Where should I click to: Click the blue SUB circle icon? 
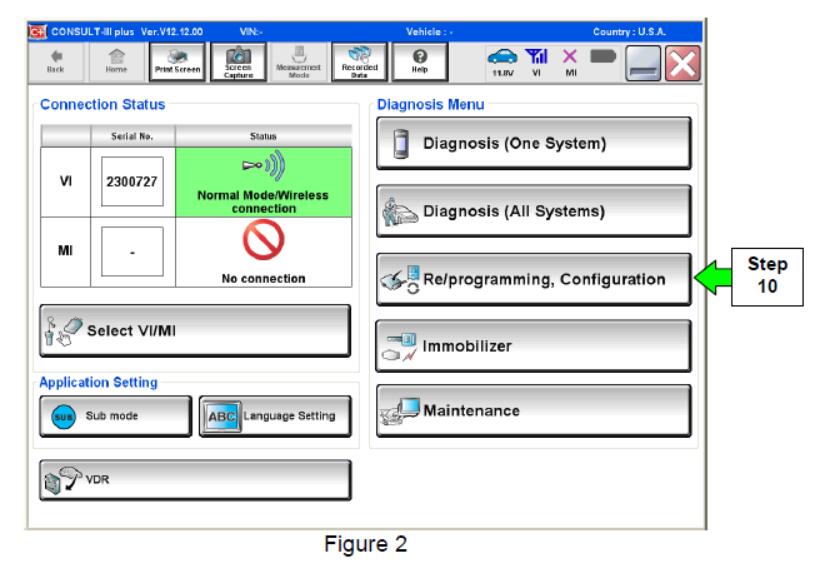pyautogui.click(x=64, y=416)
